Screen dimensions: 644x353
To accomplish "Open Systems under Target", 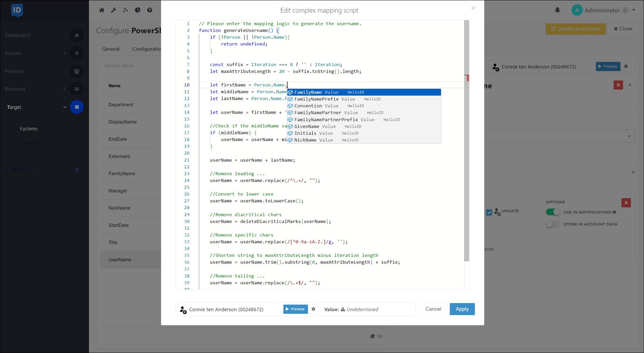I will pyautogui.click(x=28, y=129).
